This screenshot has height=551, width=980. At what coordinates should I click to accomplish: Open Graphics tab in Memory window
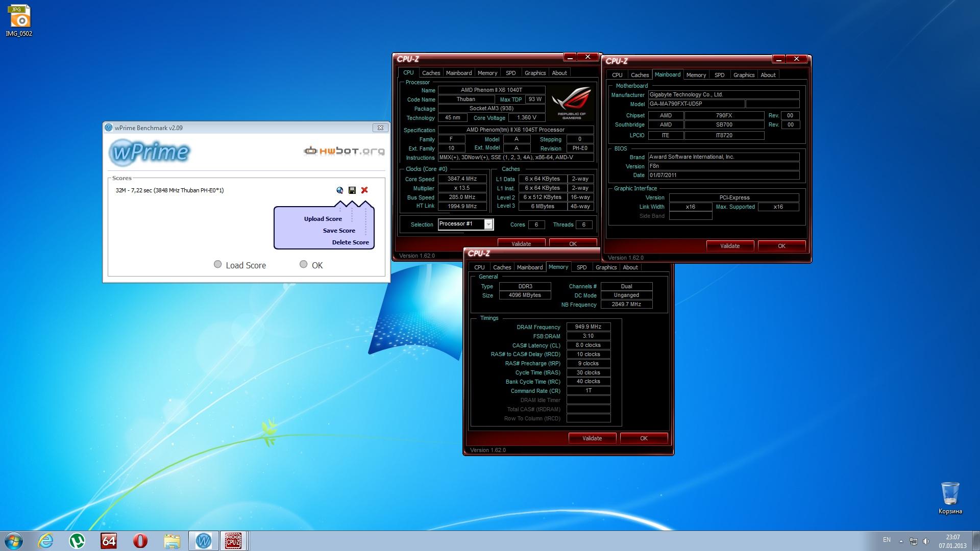pyautogui.click(x=606, y=267)
